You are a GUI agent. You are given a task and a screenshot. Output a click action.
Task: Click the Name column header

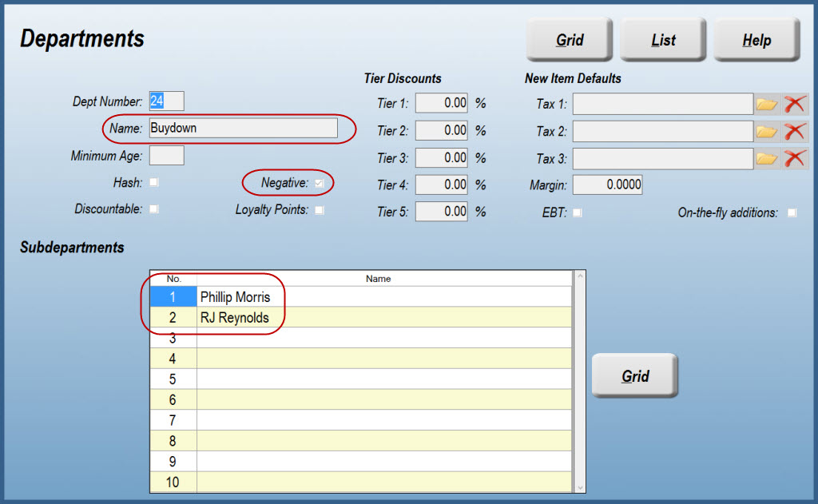[x=384, y=279]
